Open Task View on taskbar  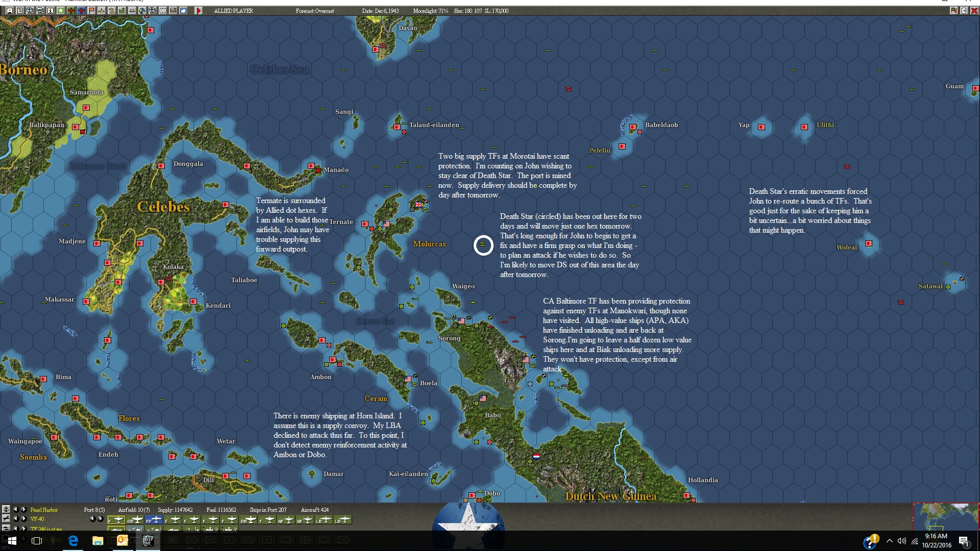point(37,541)
